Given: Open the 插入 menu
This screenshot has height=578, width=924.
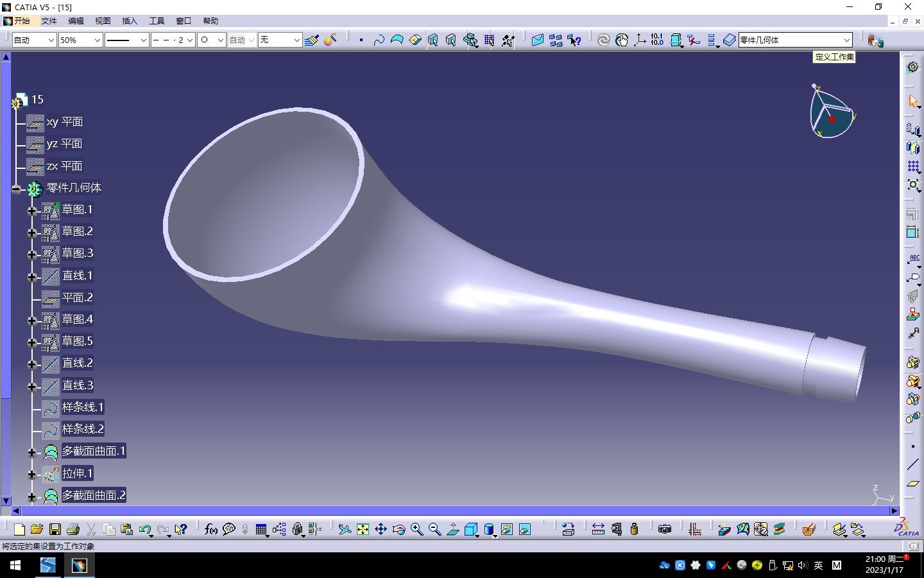Looking at the screenshot, I should pyautogui.click(x=130, y=21).
